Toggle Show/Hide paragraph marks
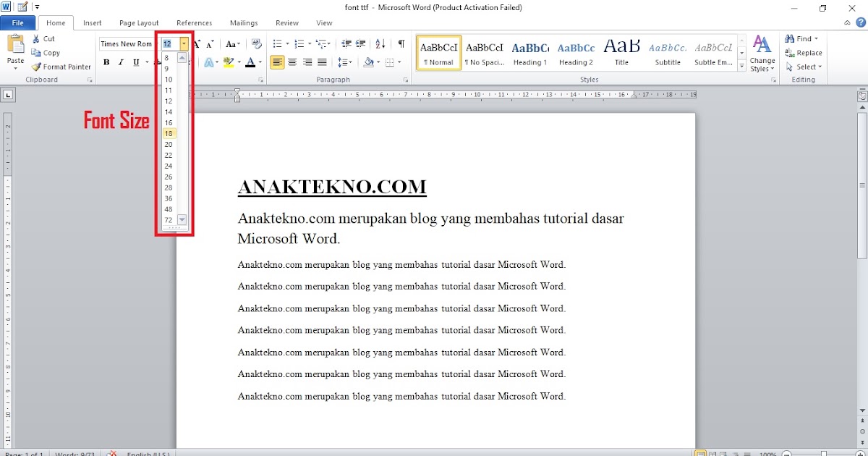 click(x=401, y=44)
